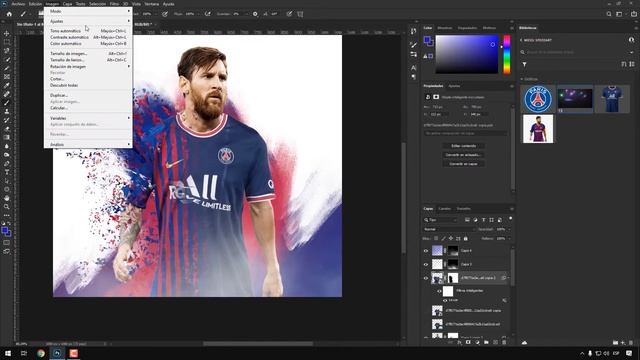The image size is (640, 360).
Task: Open library search options dropdown arrow
Action: click(x=631, y=52)
